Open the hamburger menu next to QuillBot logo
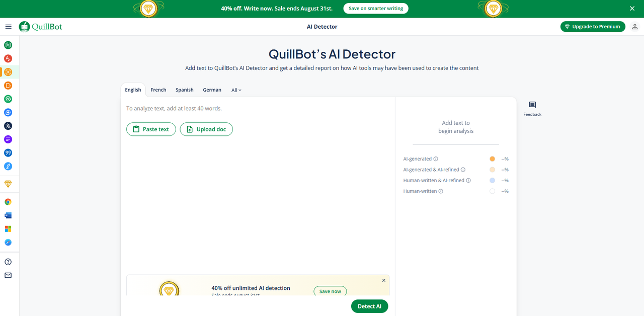644x316 pixels. [x=8, y=27]
